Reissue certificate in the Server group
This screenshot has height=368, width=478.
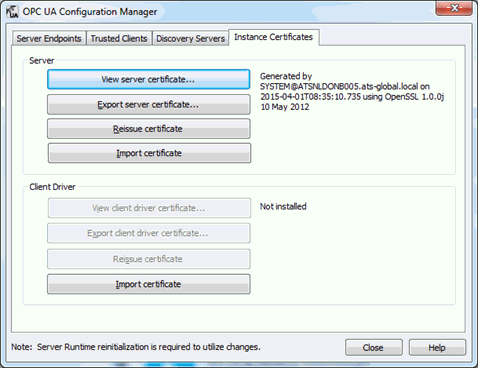[x=148, y=129]
